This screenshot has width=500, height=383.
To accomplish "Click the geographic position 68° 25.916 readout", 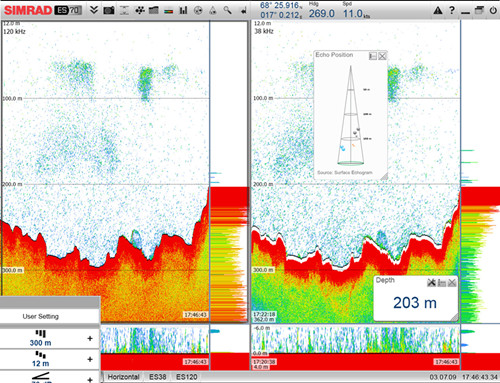I will (x=280, y=6).
